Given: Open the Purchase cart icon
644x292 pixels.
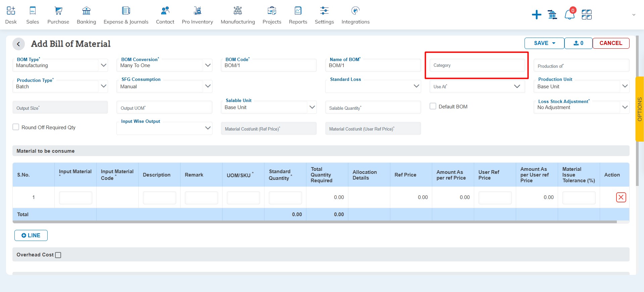Looking at the screenshot, I should coord(58,11).
